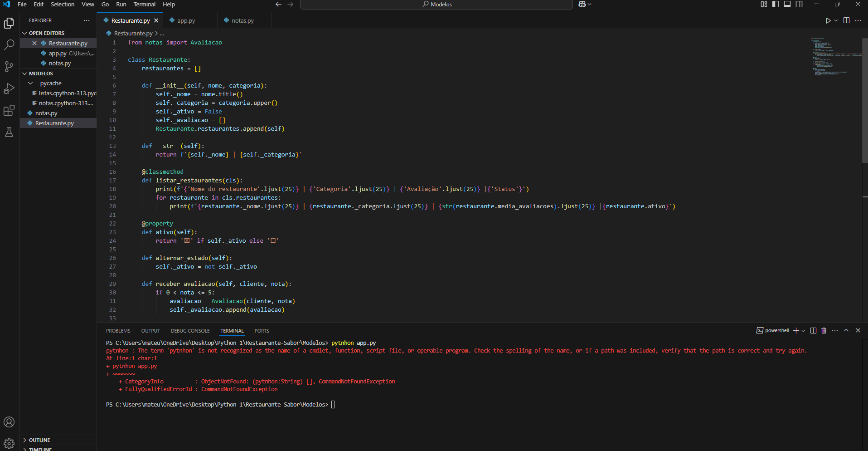Collapse the _pycache_ folder

(31, 83)
